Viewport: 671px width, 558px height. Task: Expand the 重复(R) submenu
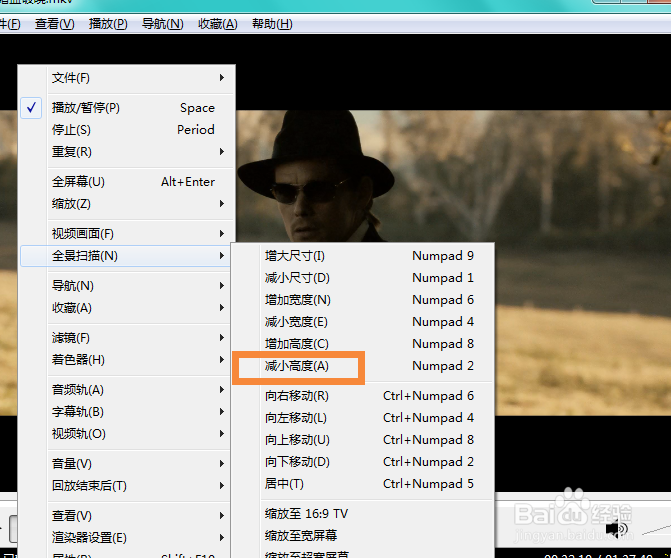tap(127, 152)
